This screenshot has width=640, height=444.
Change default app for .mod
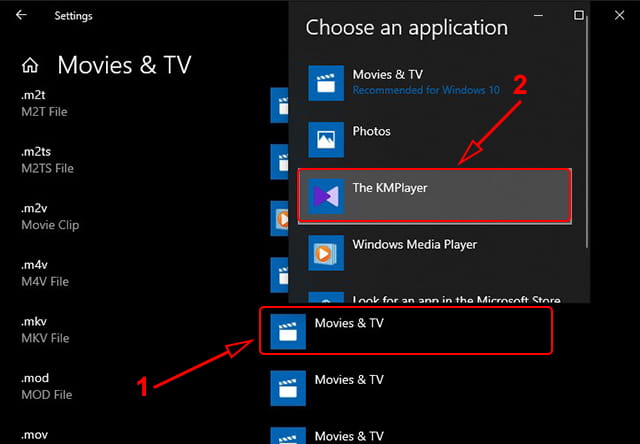pyautogui.click(x=406, y=388)
